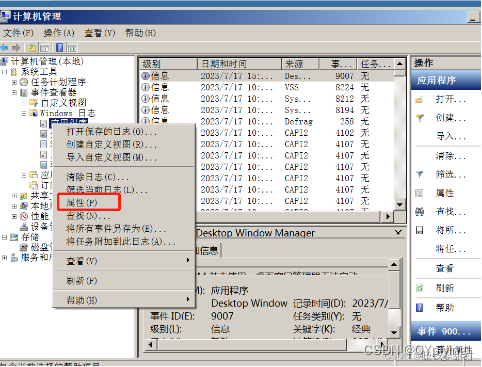
Task: Close the Desktop Window Manager detail pane
Action: [398, 232]
